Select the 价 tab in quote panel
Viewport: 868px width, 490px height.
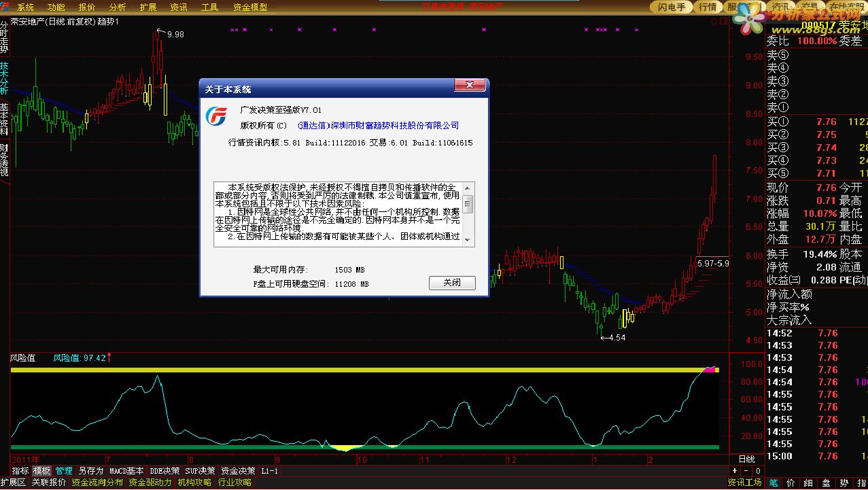pos(791,483)
